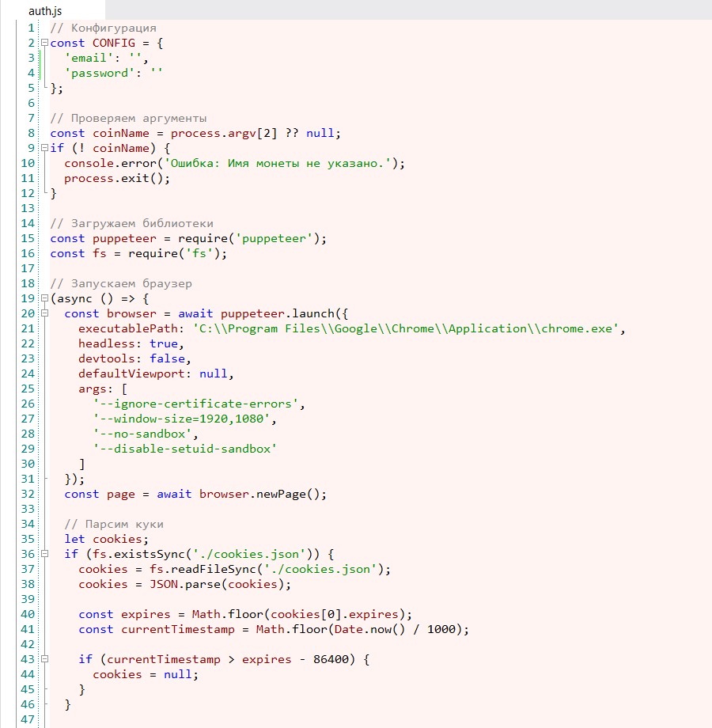Collapse the currentTimestamp comparison if-block
This screenshot has width=712, height=728.
pyautogui.click(x=46, y=659)
